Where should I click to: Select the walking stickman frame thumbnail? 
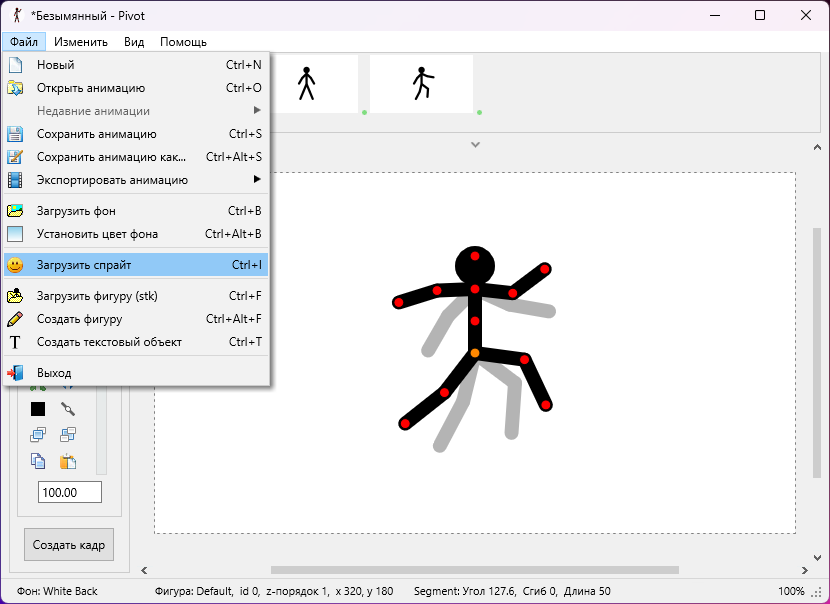click(421, 84)
